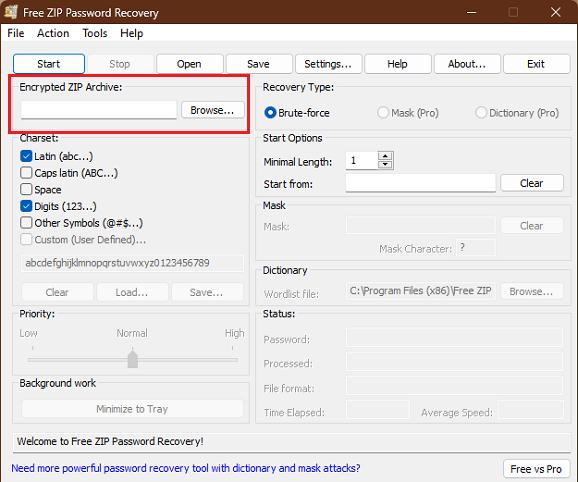The height and width of the screenshot is (482, 578).
Task: Click the Exit button
Action: (x=536, y=64)
